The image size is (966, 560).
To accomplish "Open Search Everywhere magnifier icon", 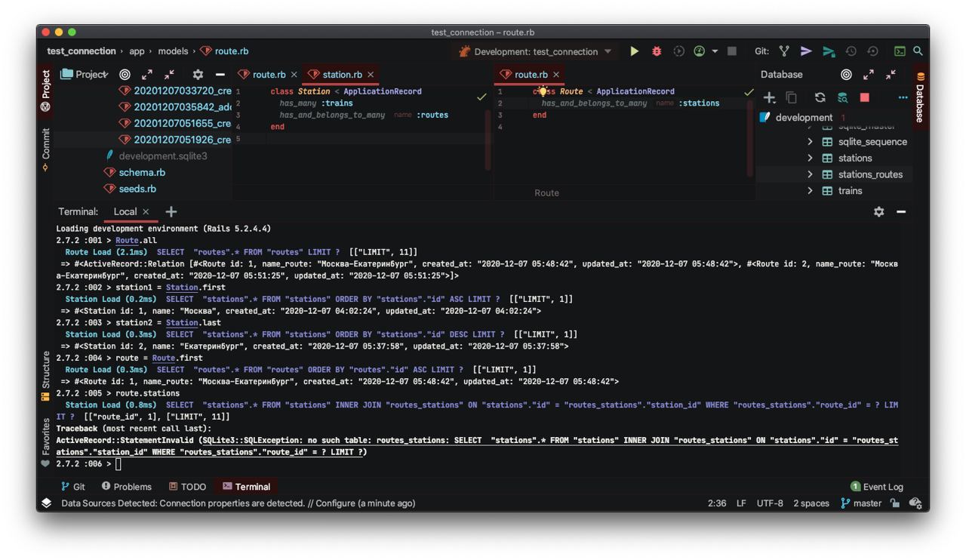I will 918,51.
